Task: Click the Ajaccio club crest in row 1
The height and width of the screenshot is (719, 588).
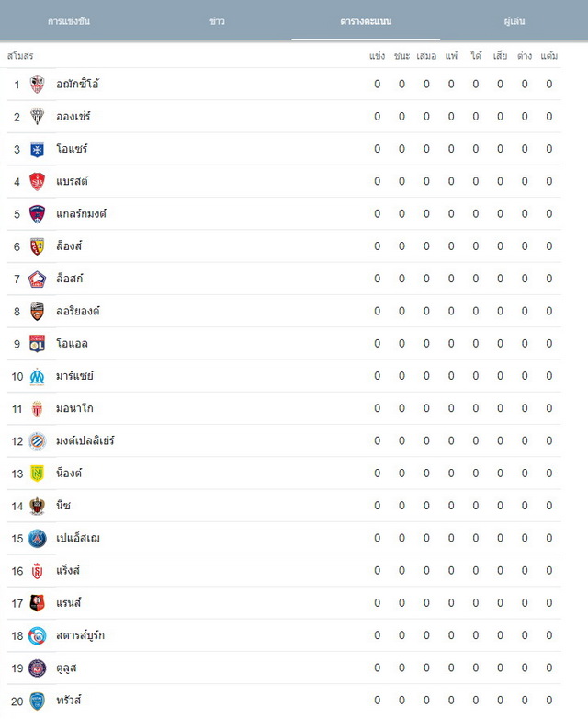Action: click(37, 85)
